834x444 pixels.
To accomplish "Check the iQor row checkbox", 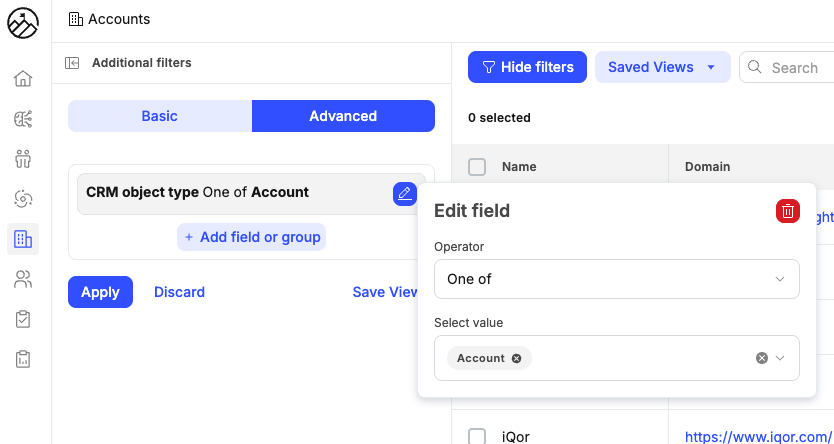I will (478, 436).
